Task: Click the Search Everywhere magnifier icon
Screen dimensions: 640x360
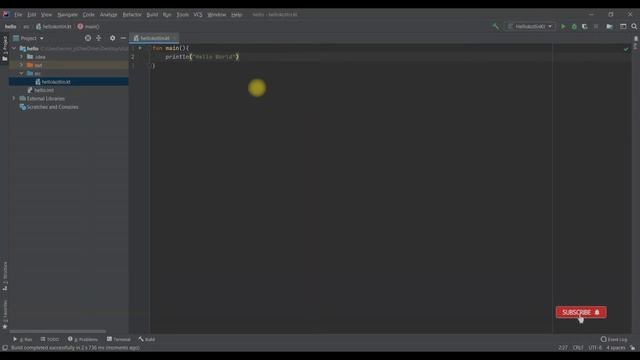Action: 634,27
